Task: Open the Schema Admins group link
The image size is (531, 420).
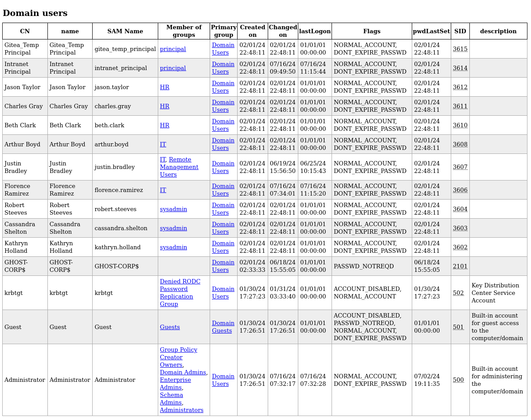Action: (172, 399)
